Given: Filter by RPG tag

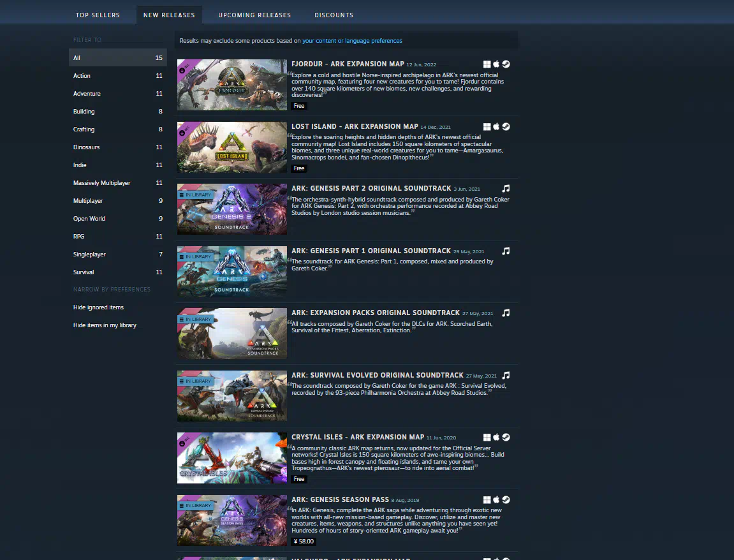Looking at the screenshot, I should coord(118,236).
